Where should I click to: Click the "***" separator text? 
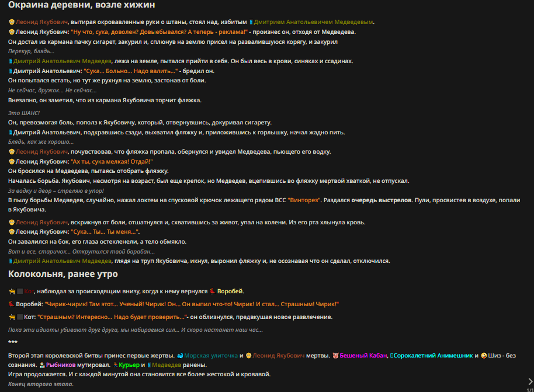(13, 342)
